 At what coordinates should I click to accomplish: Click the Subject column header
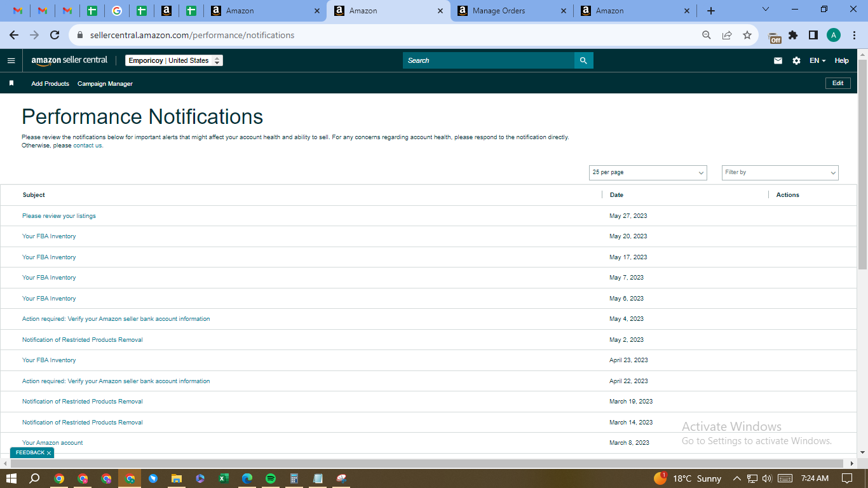click(34, 195)
